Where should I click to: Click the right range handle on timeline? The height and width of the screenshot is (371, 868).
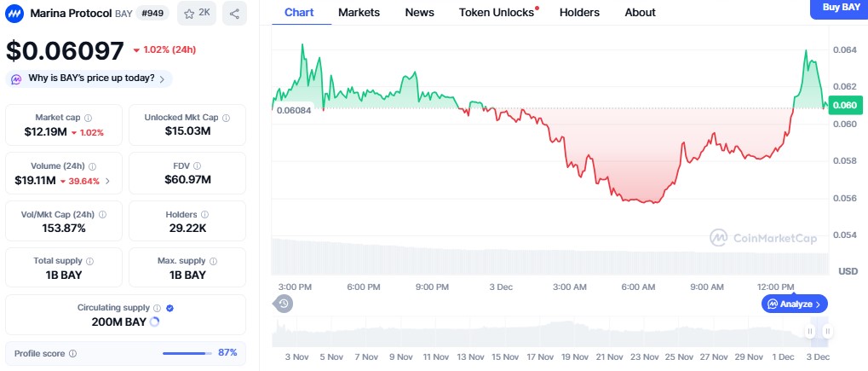(x=827, y=331)
